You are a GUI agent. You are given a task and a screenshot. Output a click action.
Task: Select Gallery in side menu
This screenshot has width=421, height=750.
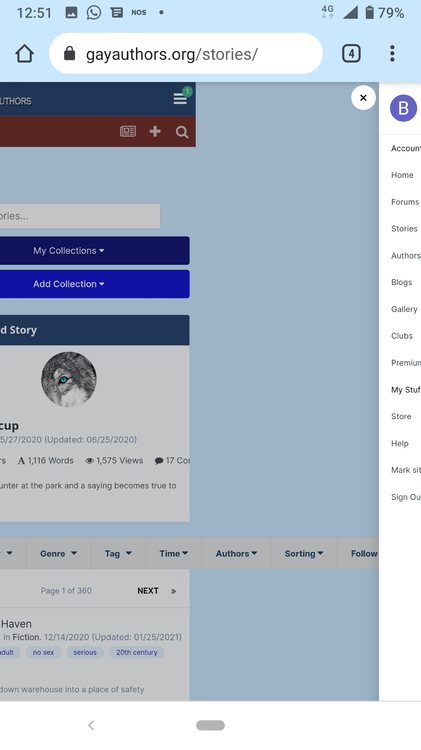[404, 309]
